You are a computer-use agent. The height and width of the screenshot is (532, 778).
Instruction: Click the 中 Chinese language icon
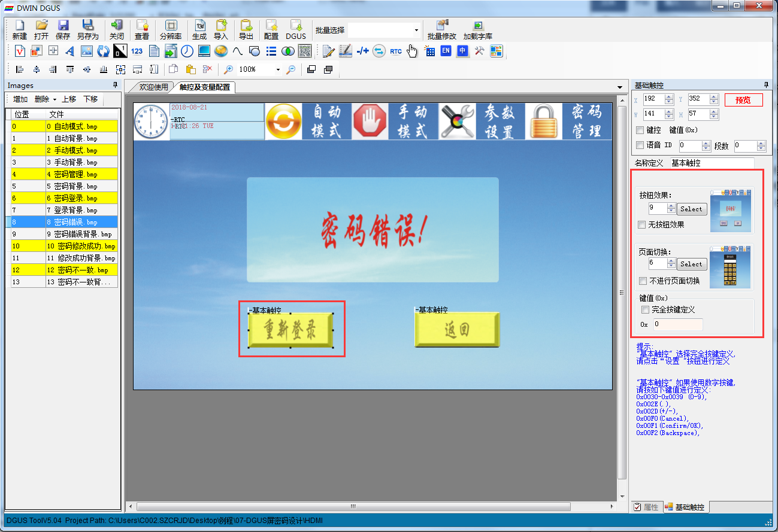(462, 51)
